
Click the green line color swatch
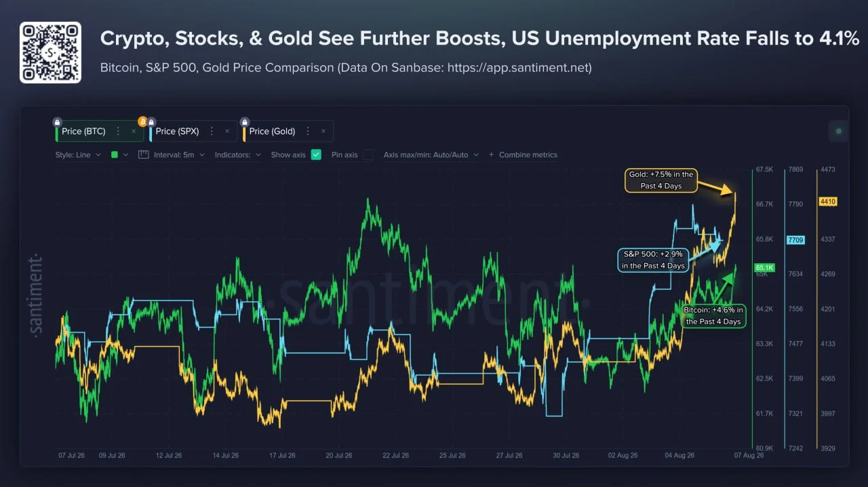(x=115, y=155)
